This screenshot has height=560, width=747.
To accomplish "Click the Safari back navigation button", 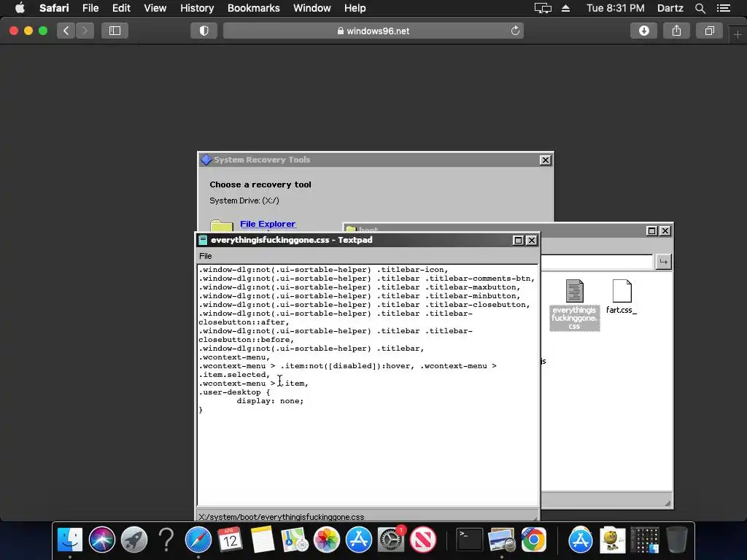I will click(66, 31).
